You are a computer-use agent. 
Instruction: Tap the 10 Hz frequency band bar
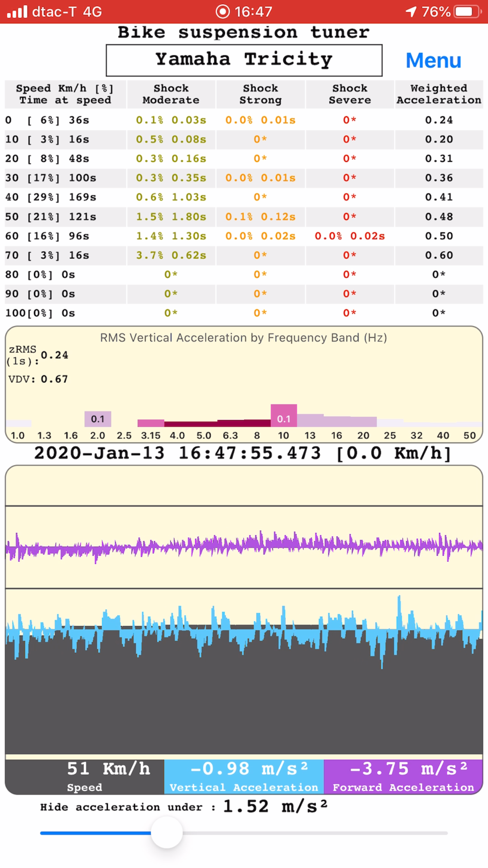click(x=284, y=415)
